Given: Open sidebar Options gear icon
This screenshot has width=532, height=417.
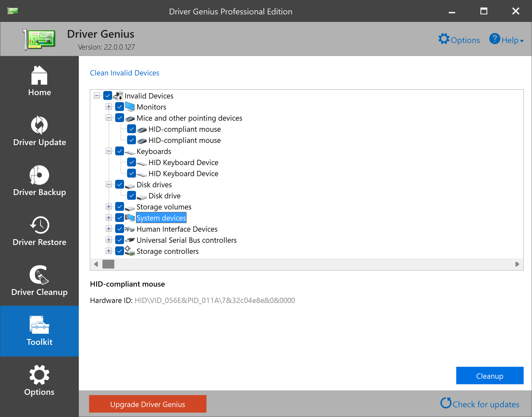Looking at the screenshot, I should click(39, 375).
